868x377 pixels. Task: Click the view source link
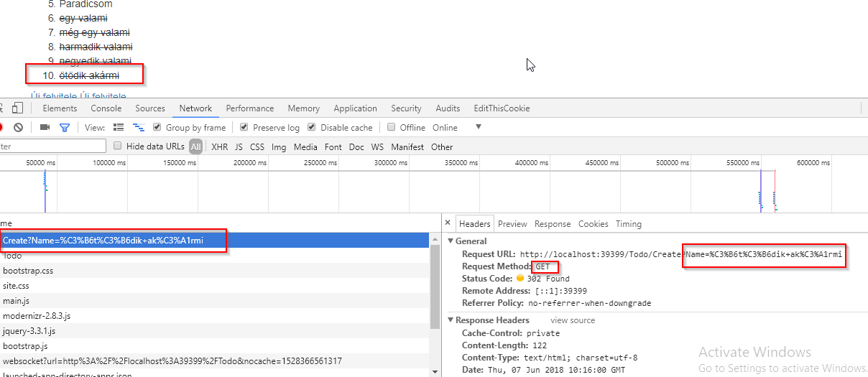pos(573,320)
